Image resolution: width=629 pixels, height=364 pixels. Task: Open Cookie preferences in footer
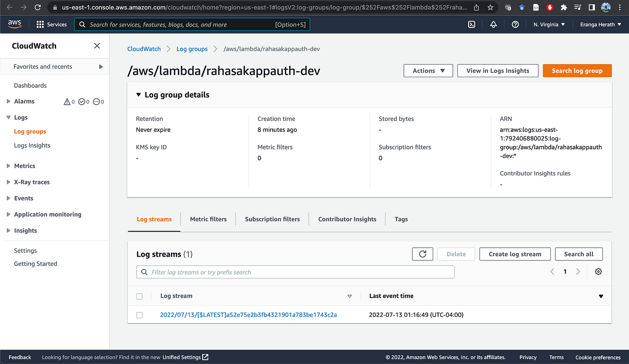pyautogui.click(x=598, y=357)
